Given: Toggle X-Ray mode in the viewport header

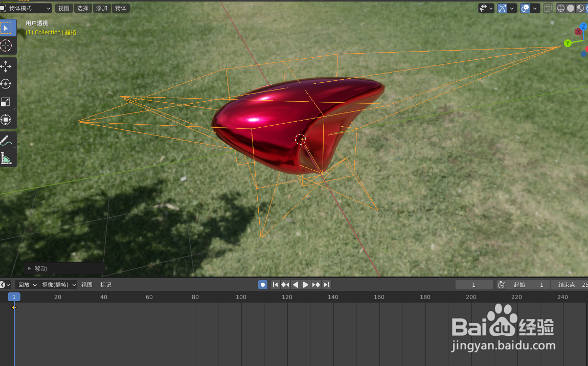Looking at the screenshot, I should [x=548, y=8].
